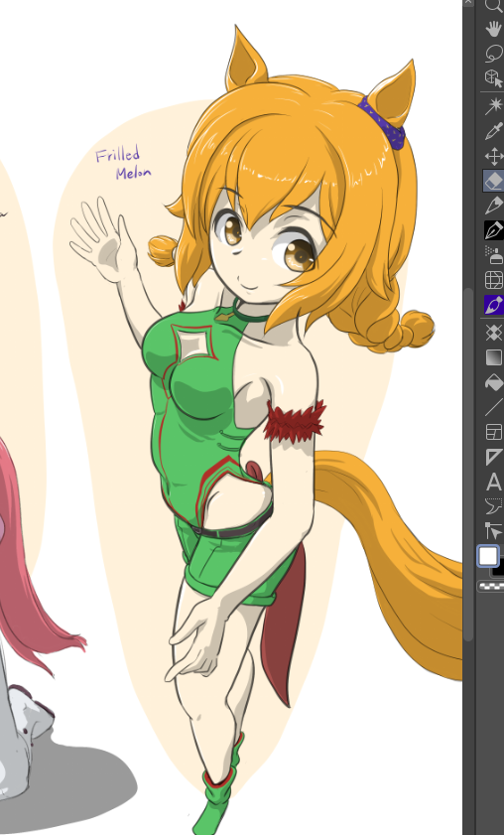Click the canvas vertical scrollbar thumb
This screenshot has height=835, width=504.
point(468,465)
